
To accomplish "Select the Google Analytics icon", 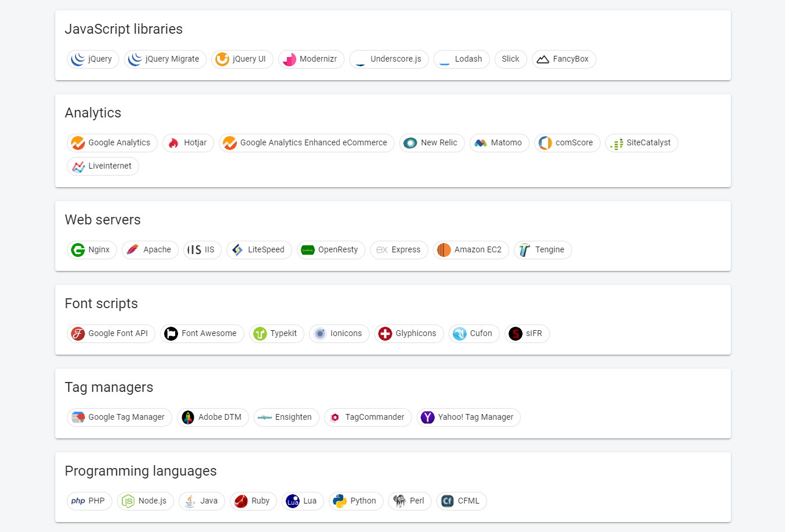I will pyautogui.click(x=78, y=142).
